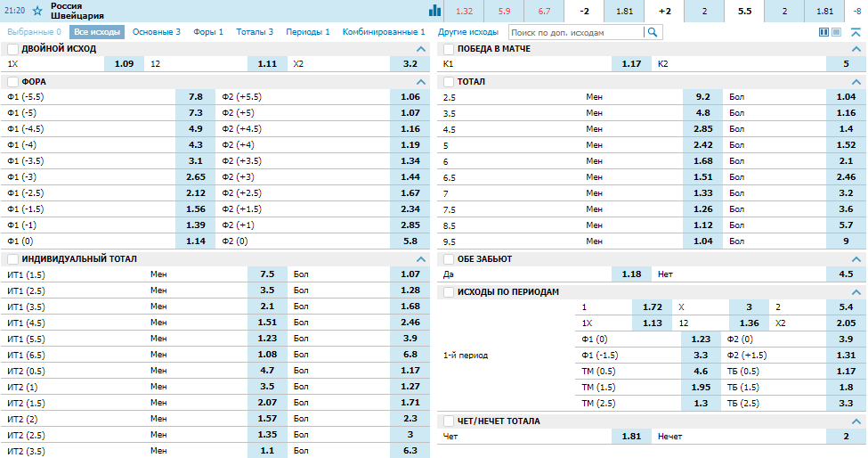The width and height of the screenshot is (868, 458).
Task: Choose К2 match winner odds 5
Action: 846,63
